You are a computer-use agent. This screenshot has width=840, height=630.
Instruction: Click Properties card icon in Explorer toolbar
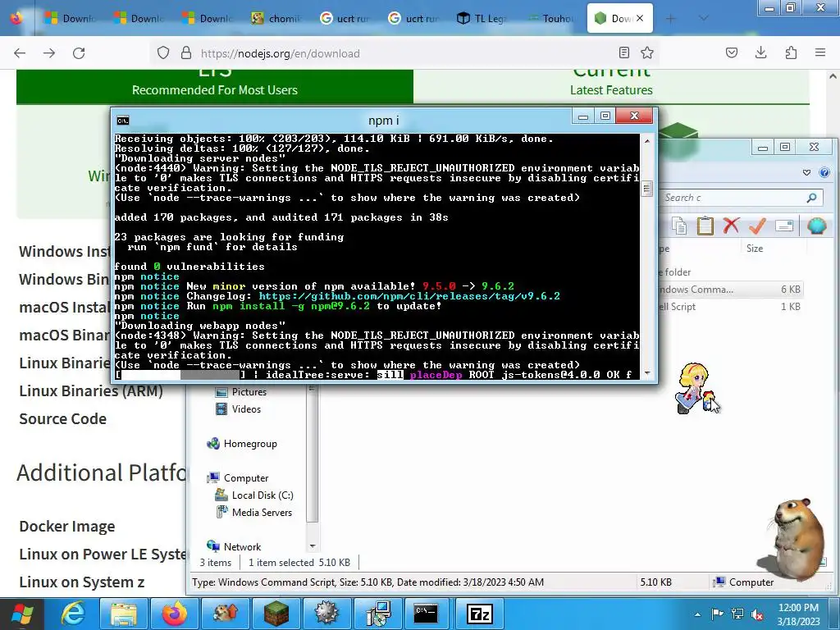click(x=783, y=226)
